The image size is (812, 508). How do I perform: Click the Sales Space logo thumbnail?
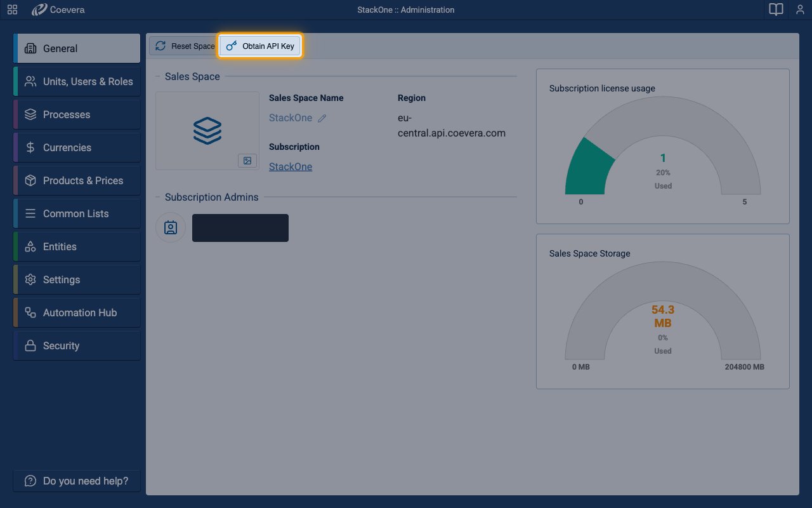coord(207,131)
